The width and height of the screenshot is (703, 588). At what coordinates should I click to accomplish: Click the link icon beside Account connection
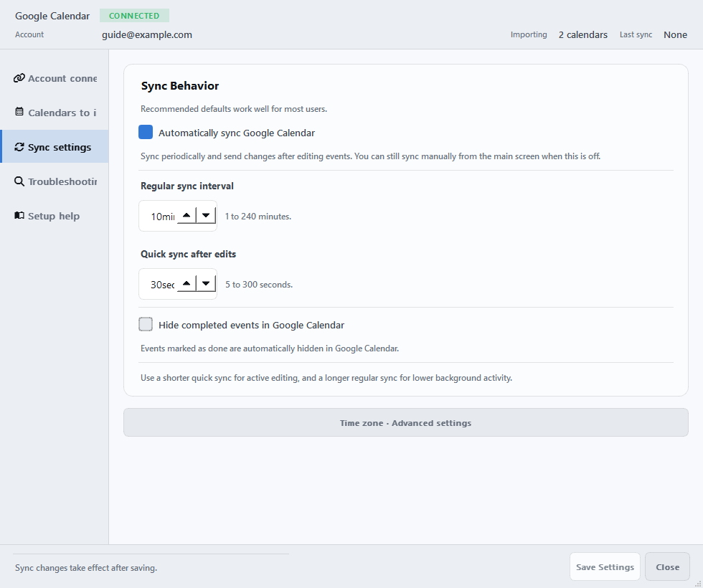[19, 78]
